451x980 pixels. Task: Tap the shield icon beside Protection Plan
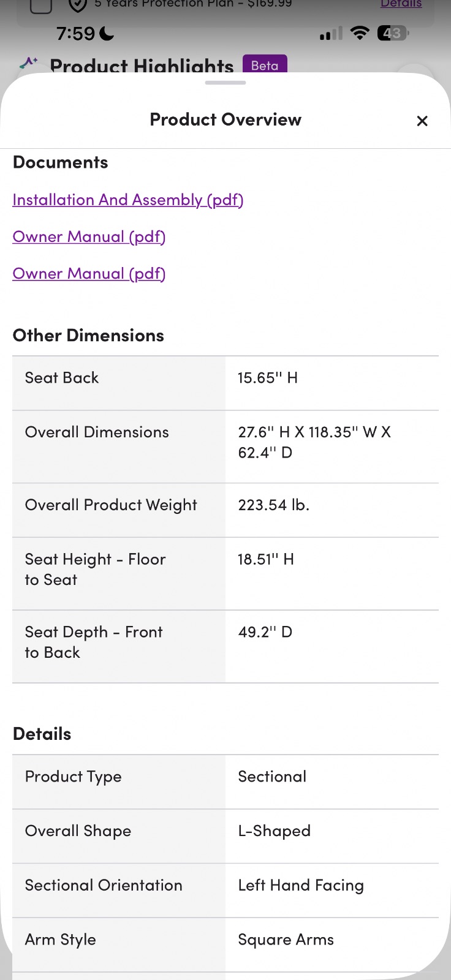point(77,5)
